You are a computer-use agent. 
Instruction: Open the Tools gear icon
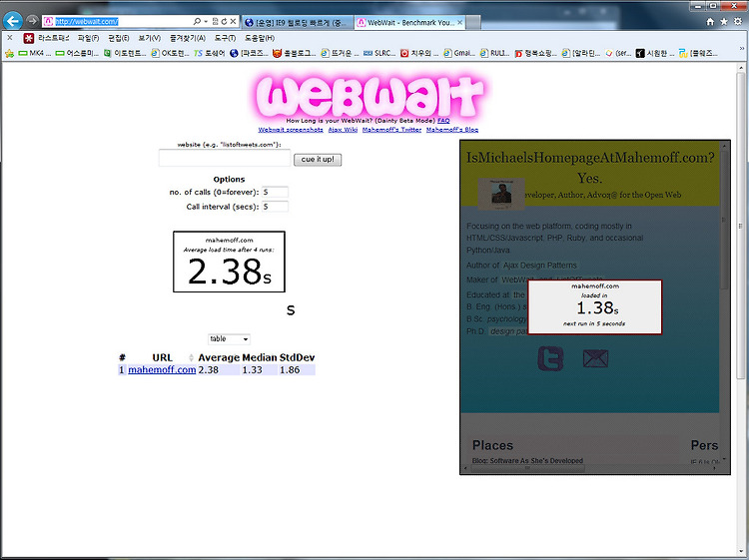pyautogui.click(x=738, y=22)
